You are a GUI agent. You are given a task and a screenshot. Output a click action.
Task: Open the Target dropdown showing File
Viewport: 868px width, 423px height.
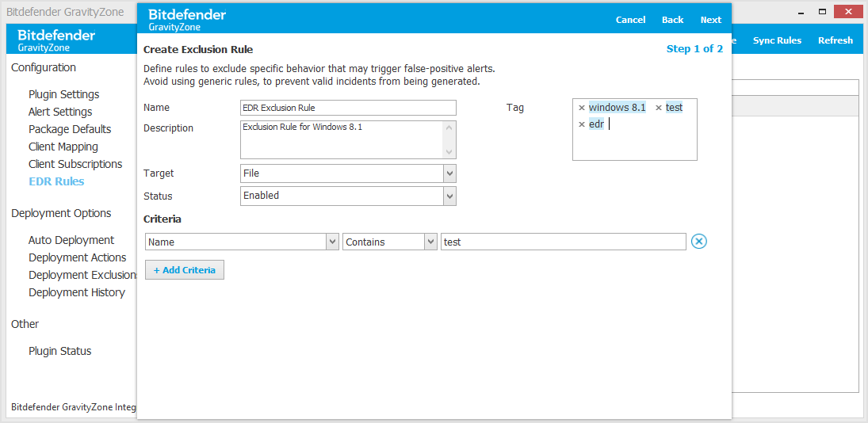348,173
